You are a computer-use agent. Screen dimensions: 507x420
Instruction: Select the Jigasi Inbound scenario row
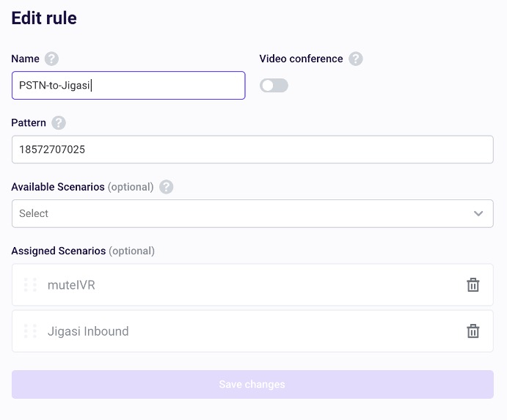click(x=252, y=331)
